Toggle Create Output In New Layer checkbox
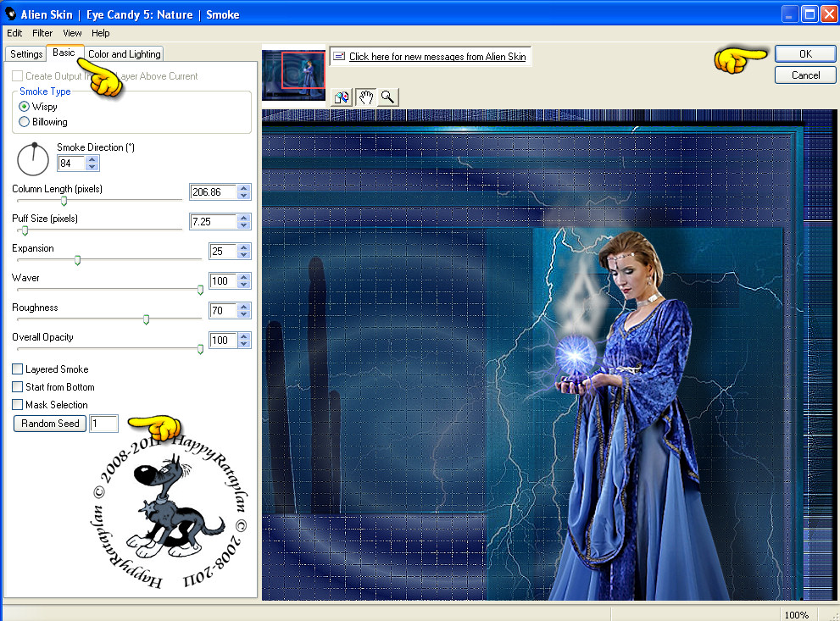 [x=18, y=76]
